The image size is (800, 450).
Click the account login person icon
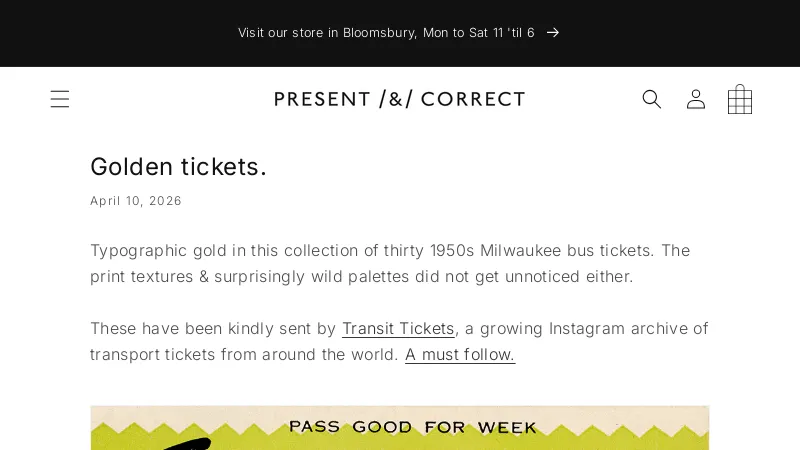(x=696, y=99)
